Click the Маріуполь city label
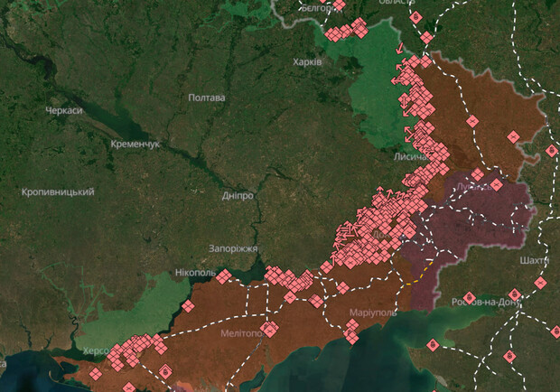This screenshot has height=392, width=560. point(373,313)
